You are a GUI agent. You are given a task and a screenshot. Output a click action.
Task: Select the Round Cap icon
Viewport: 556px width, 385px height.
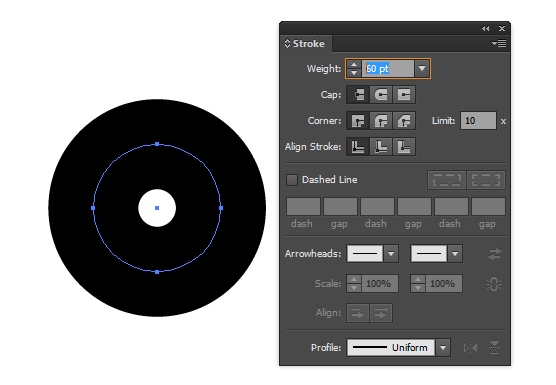click(381, 95)
